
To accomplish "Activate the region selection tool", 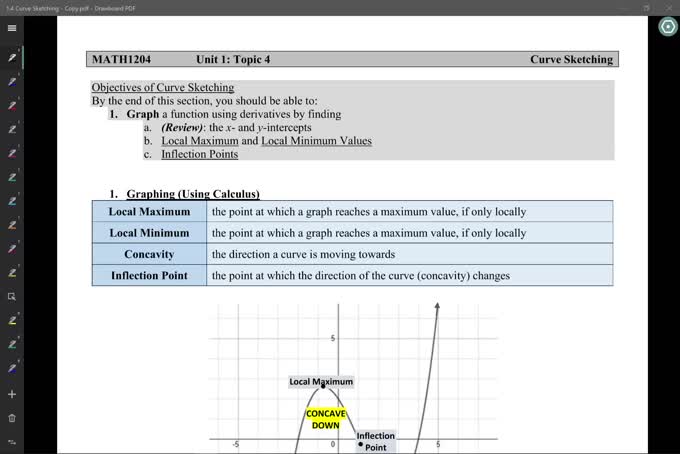I will point(12,297).
